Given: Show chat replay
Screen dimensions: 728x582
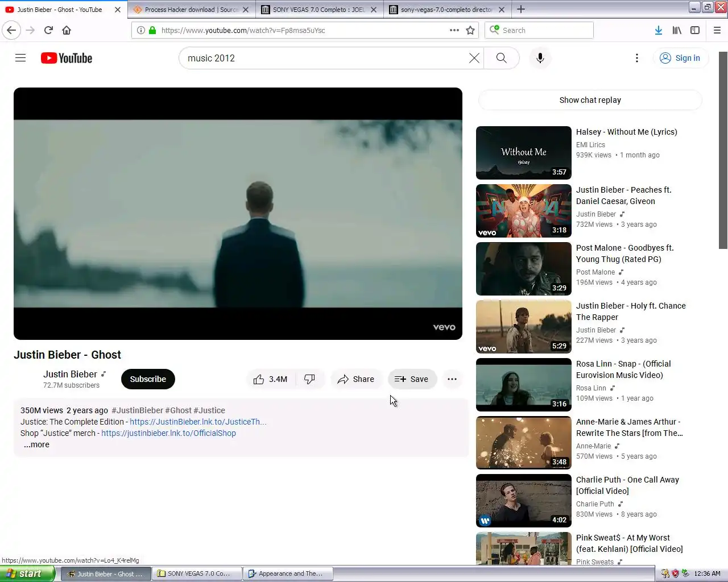Looking at the screenshot, I should (590, 100).
